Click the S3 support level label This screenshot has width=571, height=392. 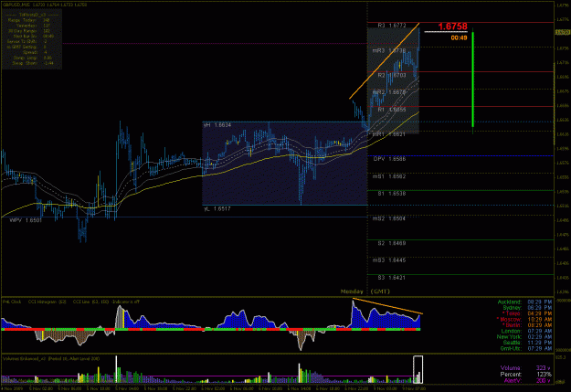click(x=392, y=278)
